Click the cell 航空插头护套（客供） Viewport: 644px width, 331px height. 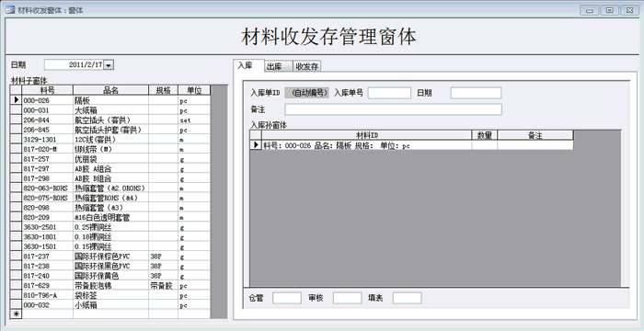pos(111,130)
